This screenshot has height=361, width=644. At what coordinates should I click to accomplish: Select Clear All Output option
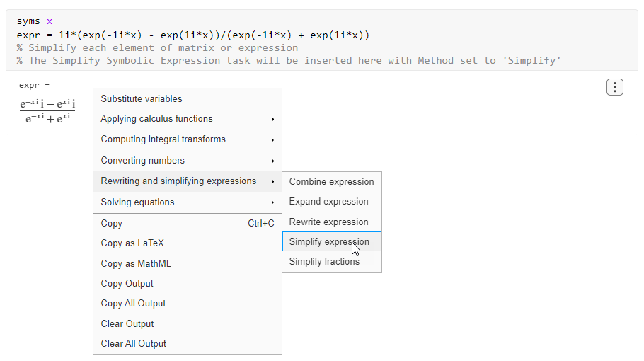point(134,344)
